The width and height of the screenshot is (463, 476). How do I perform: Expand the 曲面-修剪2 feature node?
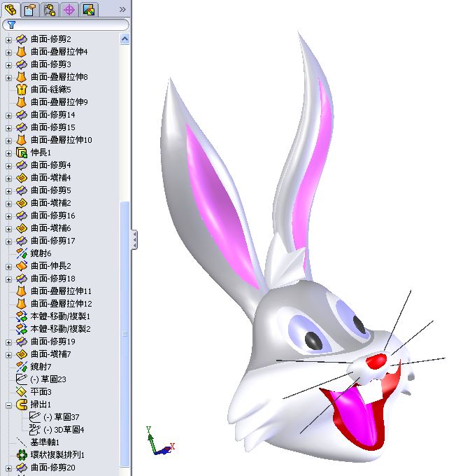pyautogui.click(x=8, y=40)
